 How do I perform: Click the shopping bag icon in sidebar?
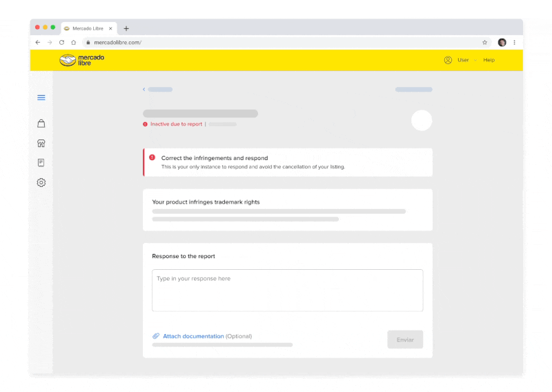click(x=41, y=124)
